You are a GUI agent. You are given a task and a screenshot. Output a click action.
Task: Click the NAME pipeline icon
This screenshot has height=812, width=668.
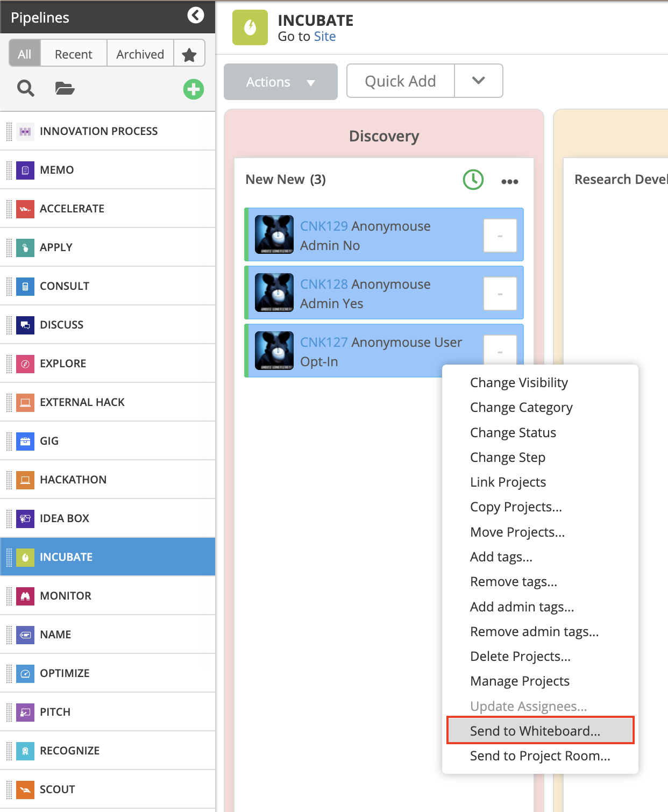(25, 635)
